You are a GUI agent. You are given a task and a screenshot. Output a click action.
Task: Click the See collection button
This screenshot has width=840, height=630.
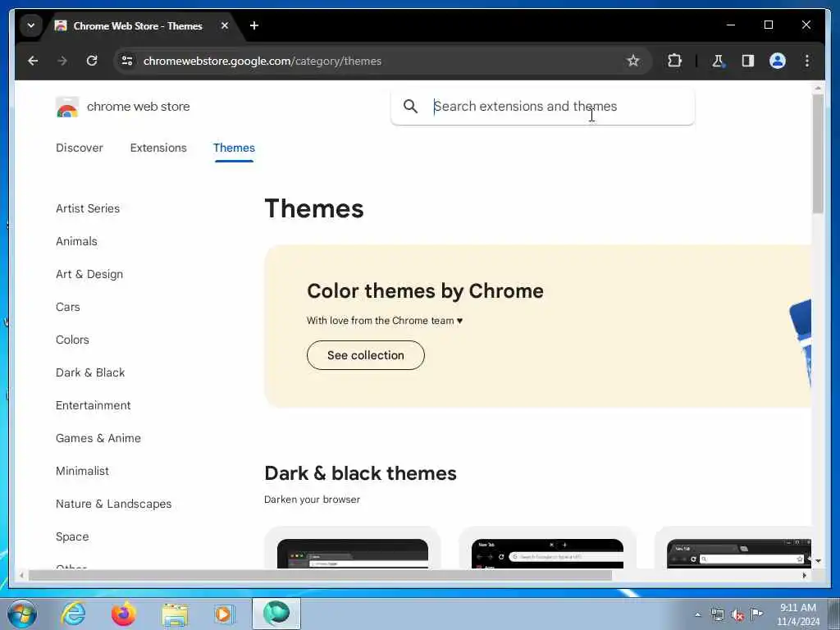tap(366, 355)
